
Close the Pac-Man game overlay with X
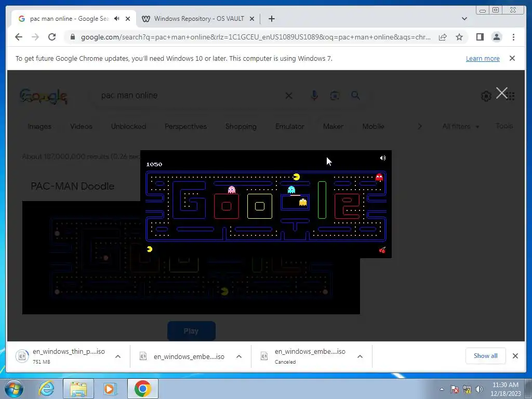(501, 93)
